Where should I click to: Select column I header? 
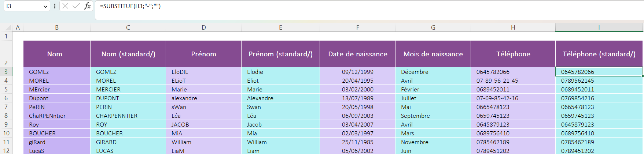point(599,27)
